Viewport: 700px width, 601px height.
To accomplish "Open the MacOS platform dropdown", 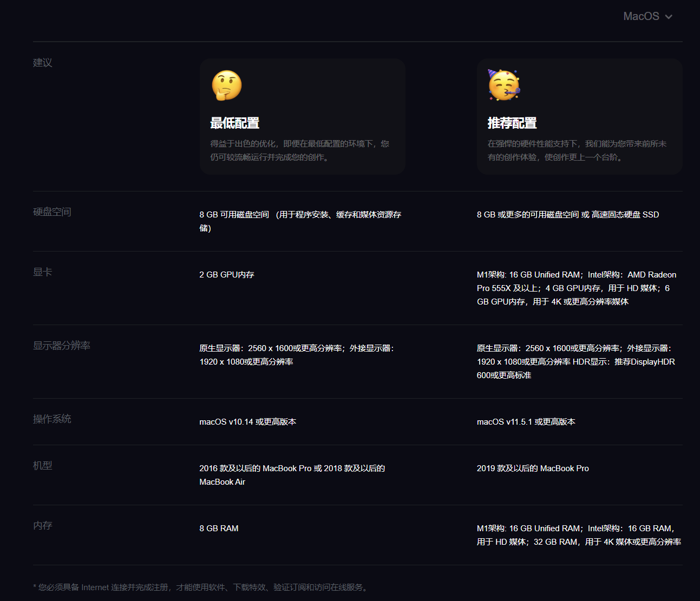I will pyautogui.click(x=642, y=16).
